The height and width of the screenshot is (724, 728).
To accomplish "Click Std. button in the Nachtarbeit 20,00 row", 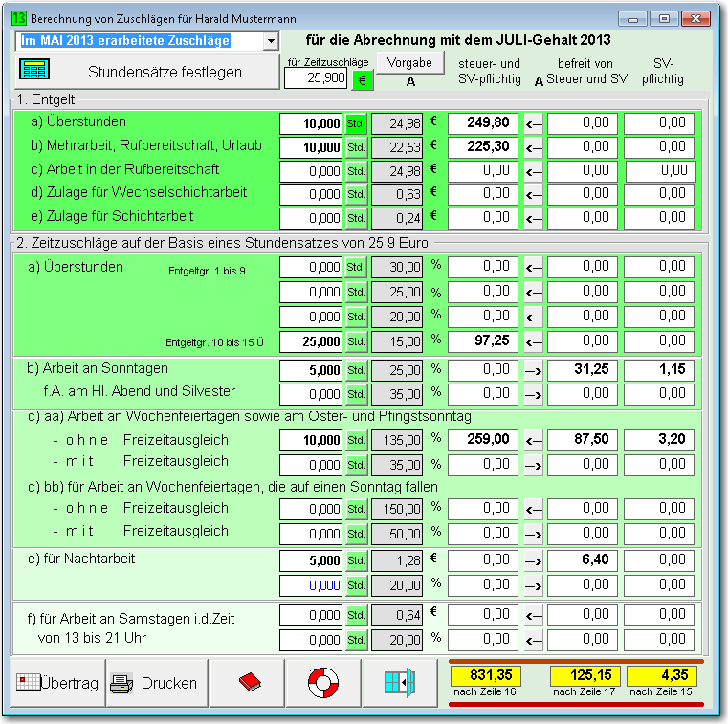I will coord(356,585).
